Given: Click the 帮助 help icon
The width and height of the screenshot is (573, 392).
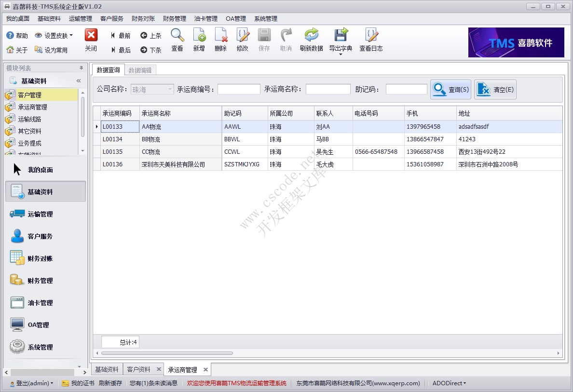Looking at the screenshot, I should [x=10, y=35].
